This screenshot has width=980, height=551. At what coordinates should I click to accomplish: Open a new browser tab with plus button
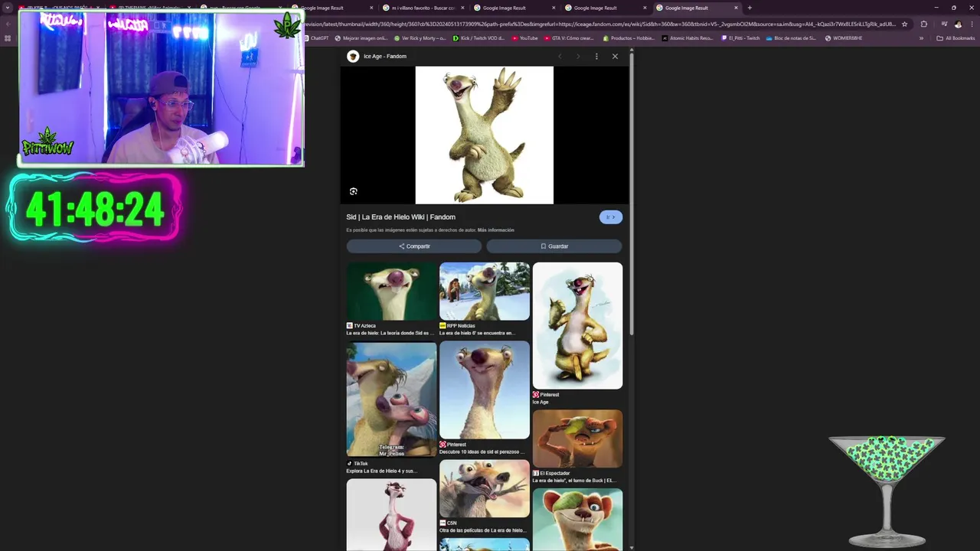(x=750, y=8)
